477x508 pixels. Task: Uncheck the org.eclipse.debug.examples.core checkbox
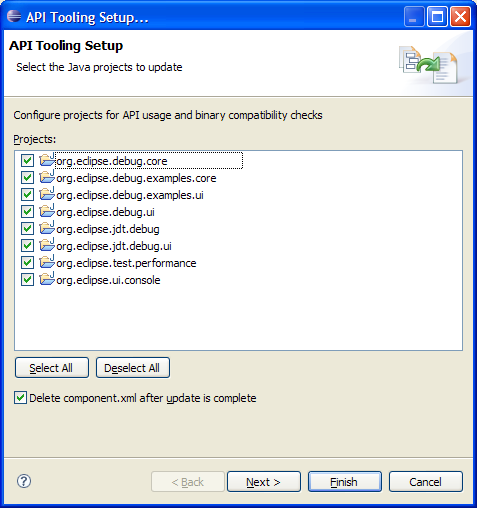[27, 178]
